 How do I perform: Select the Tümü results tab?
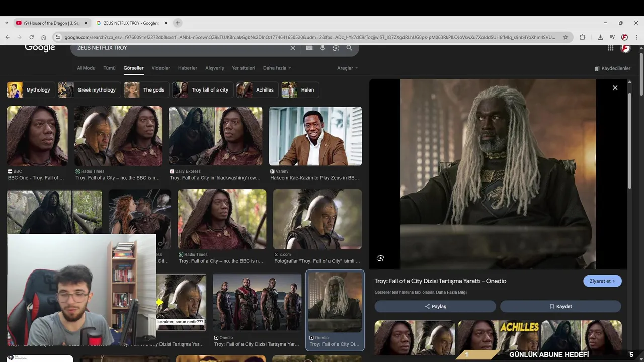(109, 68)
